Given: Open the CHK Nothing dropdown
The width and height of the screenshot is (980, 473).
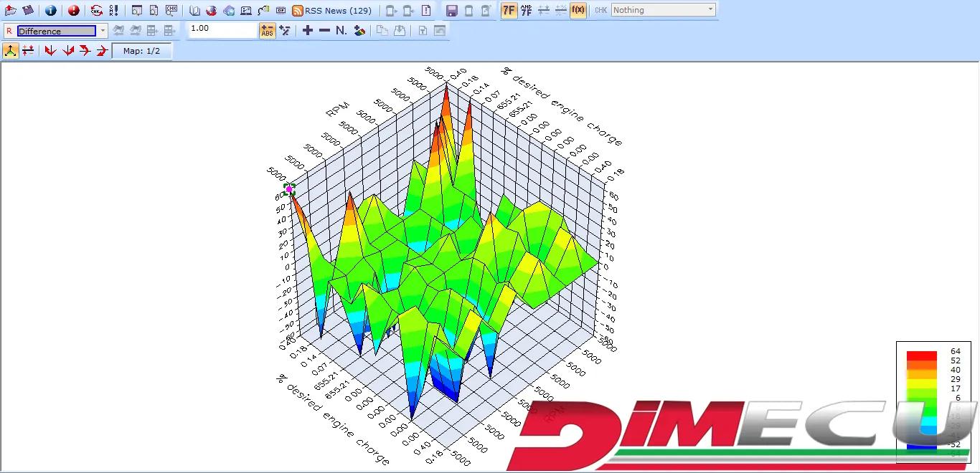Looking at the screenshot, I should tap(663, 10).
